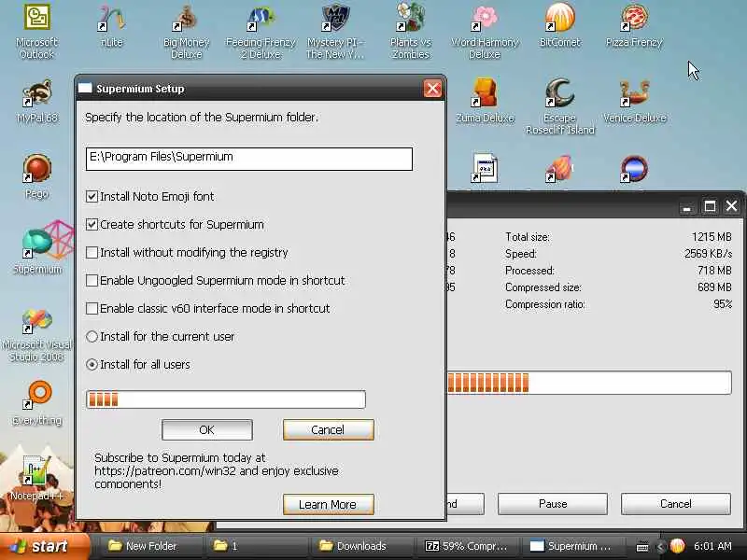
Task: Launch Microsoft Visual Studio 2008 icon
Action: tap(36, 335)
